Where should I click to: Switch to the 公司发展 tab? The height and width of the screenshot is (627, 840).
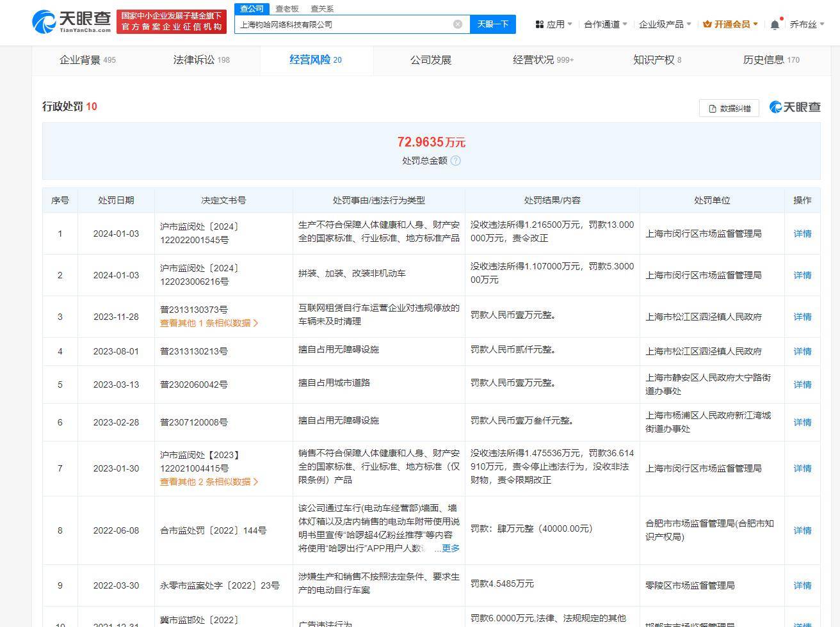431,60
